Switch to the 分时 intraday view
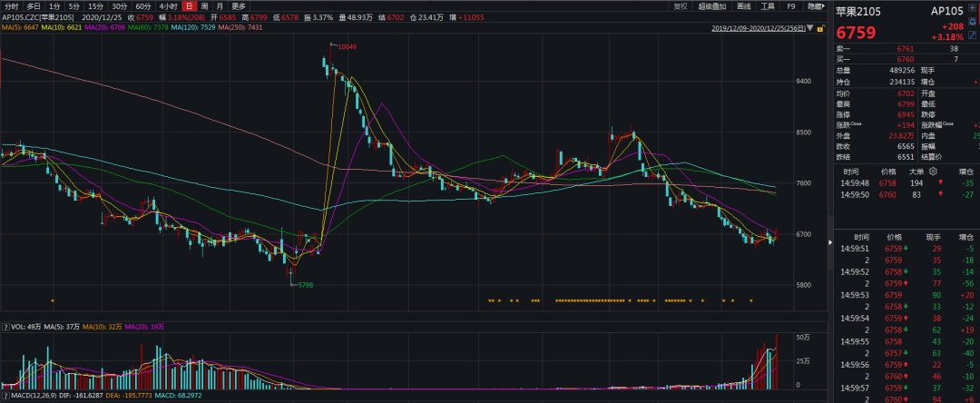This screenshot has width=980, height=403. pos(11,6)
